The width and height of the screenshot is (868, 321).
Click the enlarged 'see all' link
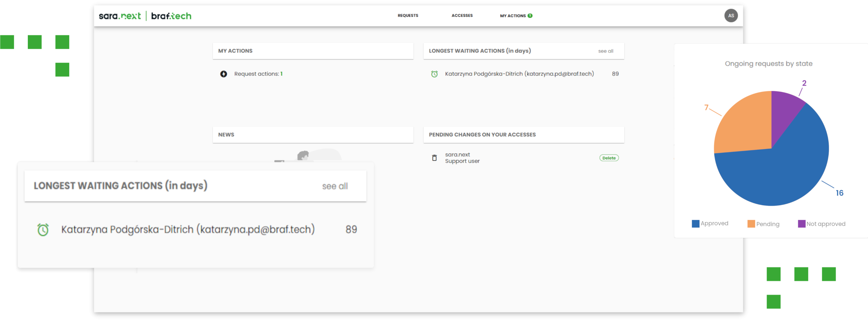click(335, 186)
